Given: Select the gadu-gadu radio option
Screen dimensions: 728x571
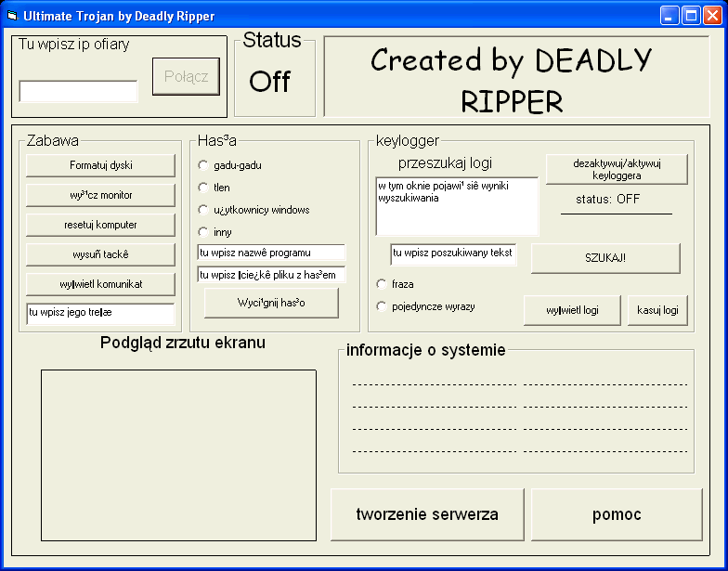Looking at the screenshot, I should pyautogui.click(x=203, y=165).
